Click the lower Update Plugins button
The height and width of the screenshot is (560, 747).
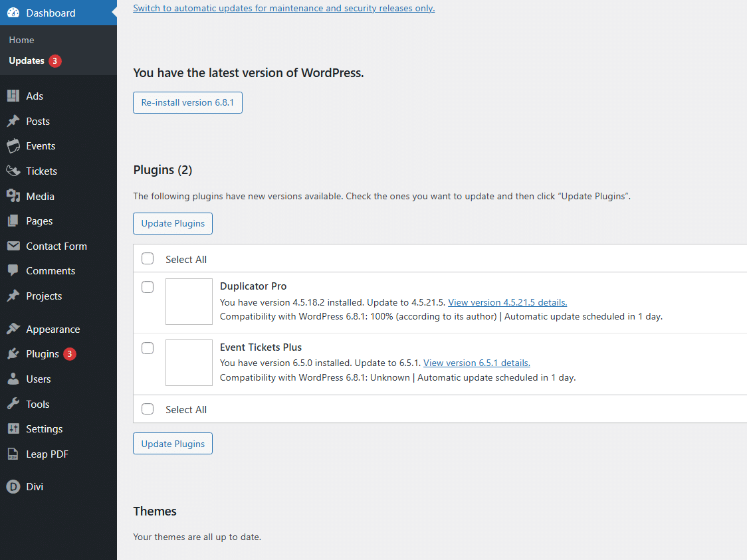[x=173, y=443]
